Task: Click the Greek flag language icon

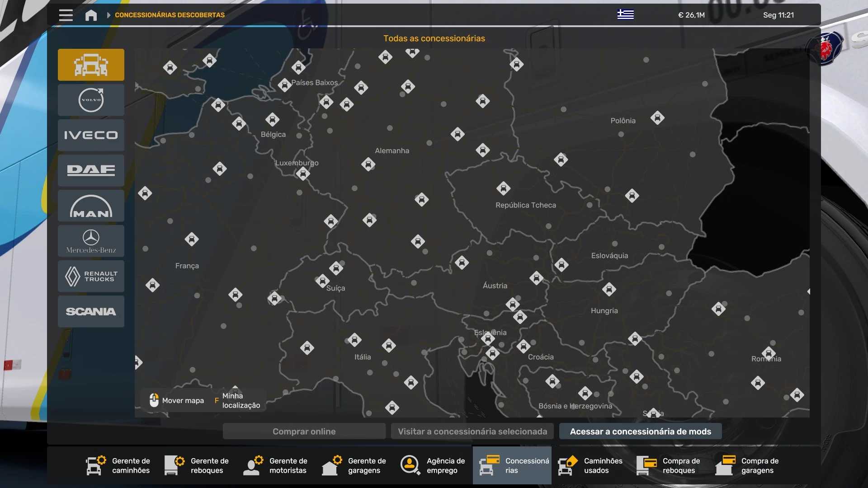Action: pyautogui.click(x=625, y=15)
